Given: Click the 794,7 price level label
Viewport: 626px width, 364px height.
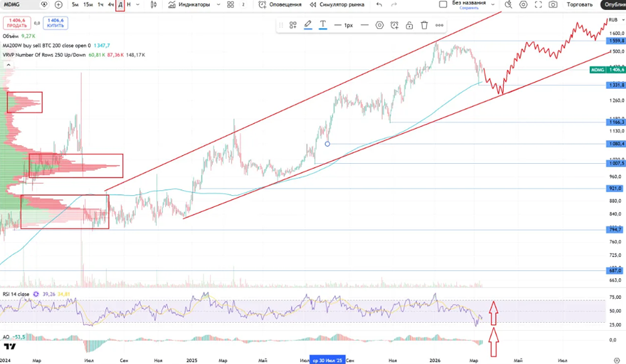Looking at the screenshot, I should [x=615, y=230].
